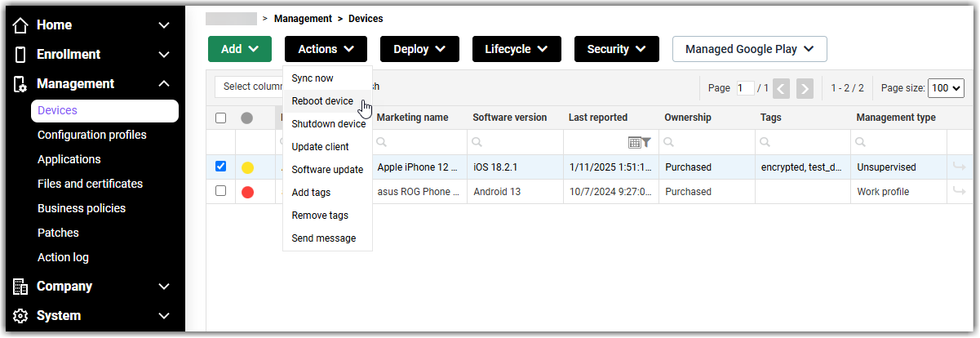Go to previous page arrow
This screenshot has width=980, height=338.
point(781,87)
